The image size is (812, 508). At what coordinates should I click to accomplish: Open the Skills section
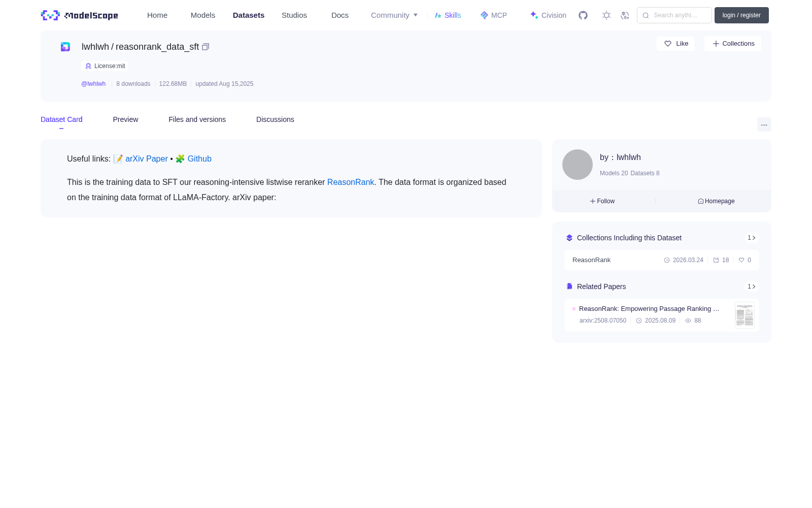(x=448, y=15)
